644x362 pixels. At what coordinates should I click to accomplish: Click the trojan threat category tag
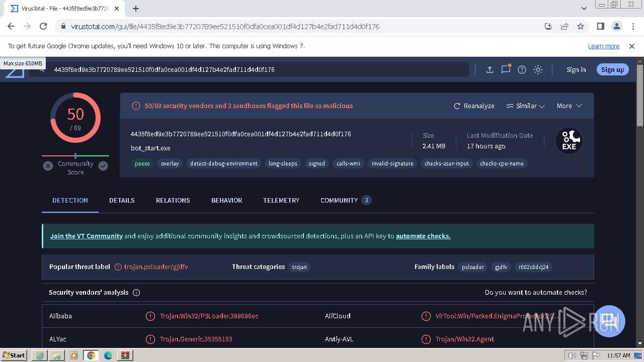(x=299, y=267)
